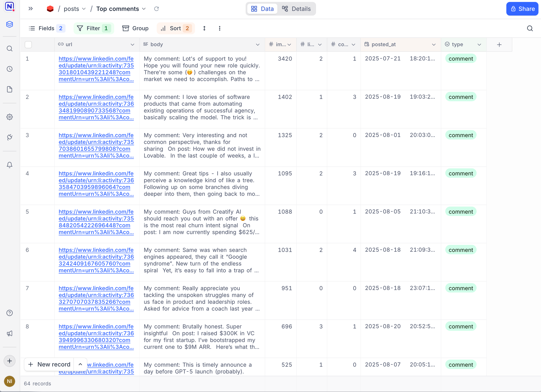
Task: Click the settings gear in the sidebar
Action: 9,117
